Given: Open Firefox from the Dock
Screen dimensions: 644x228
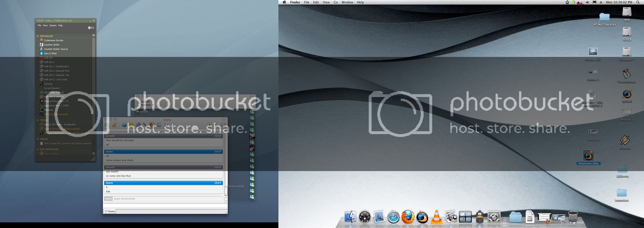Looking at the screenshot, I should pos(408,217).
